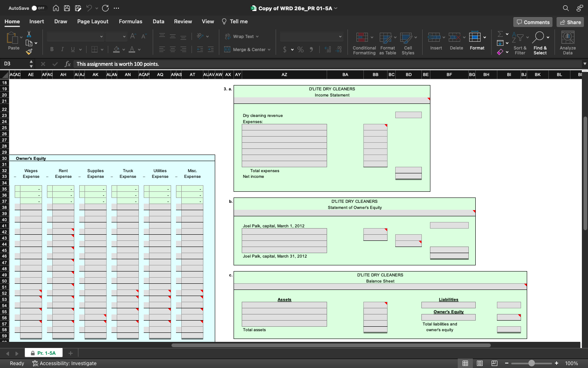Image resolution: width=588 pixels, height=368 pixels.
Task: Open the font name dropdown
Action: coord(102,36)
